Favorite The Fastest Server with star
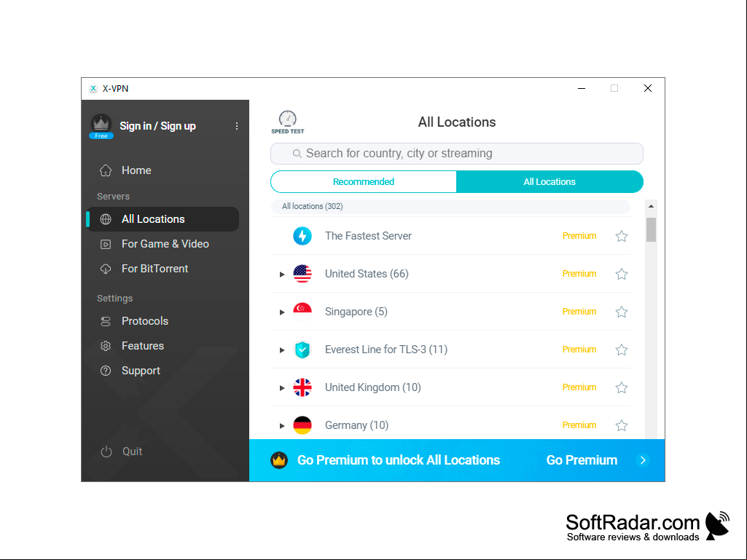The image size is (747, 560). coord(621,236)
